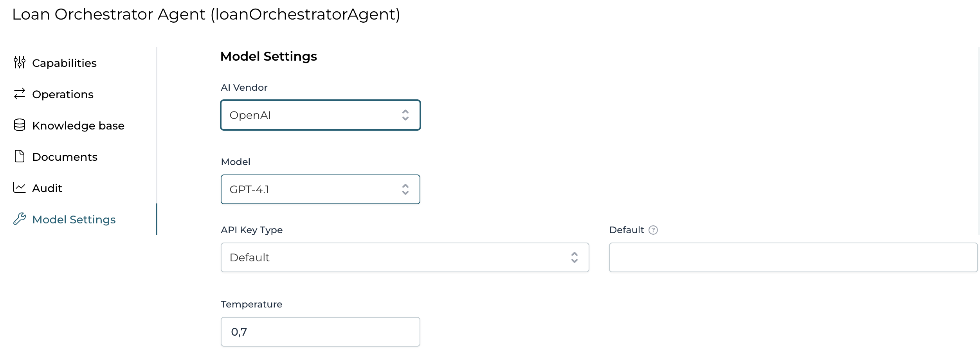Viewport: 980px width, 356px height.
Task: Switch to the Audit tab
Action: pos(47,188)
